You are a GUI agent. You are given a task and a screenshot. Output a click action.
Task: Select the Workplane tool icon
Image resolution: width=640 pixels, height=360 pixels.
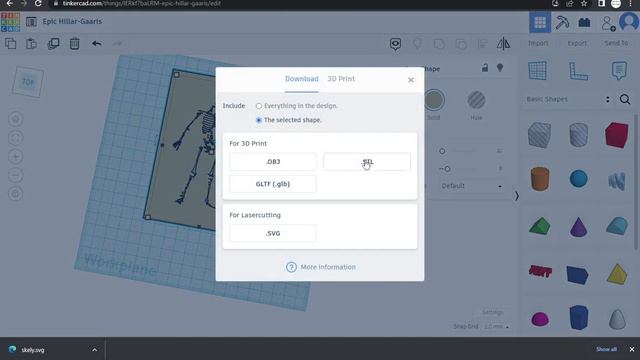point(538,71)
